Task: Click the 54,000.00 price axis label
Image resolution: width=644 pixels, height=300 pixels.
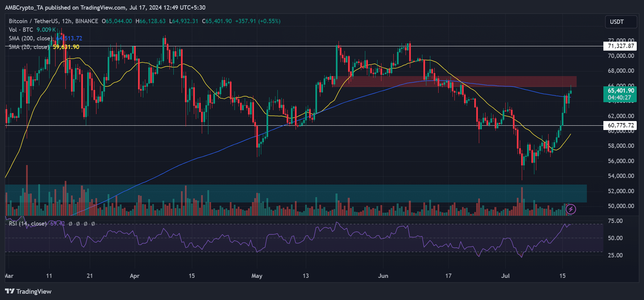Action: tap(621, 176)
